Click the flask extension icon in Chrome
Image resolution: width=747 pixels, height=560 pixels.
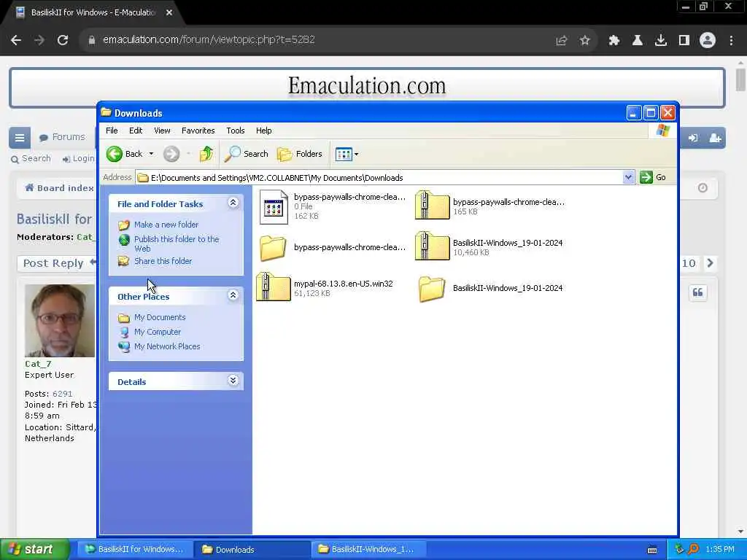pyautogui.click(x=637, y=41)
